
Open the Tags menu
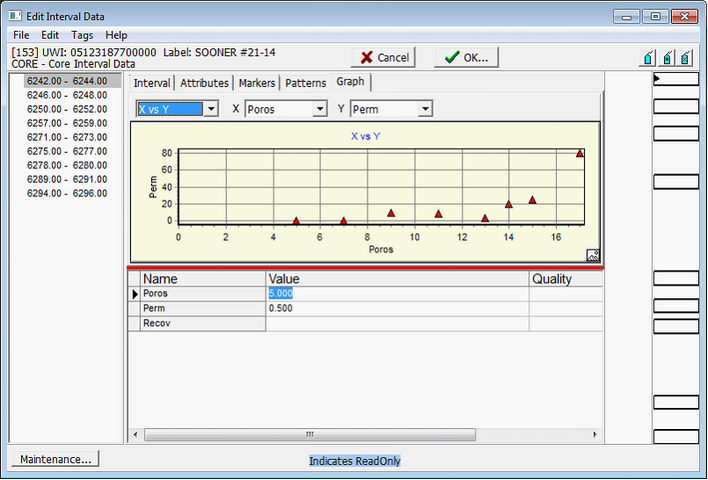[x=82, y=35]
